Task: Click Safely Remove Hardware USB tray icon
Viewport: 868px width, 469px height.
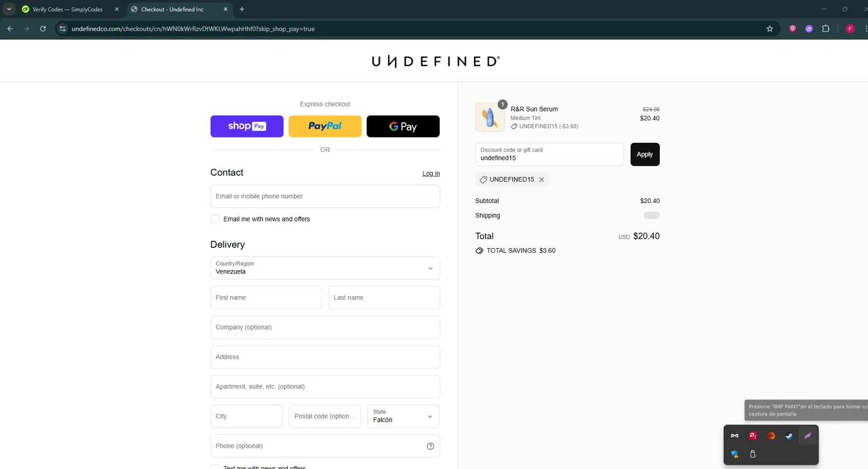Action: pos(753,455)
